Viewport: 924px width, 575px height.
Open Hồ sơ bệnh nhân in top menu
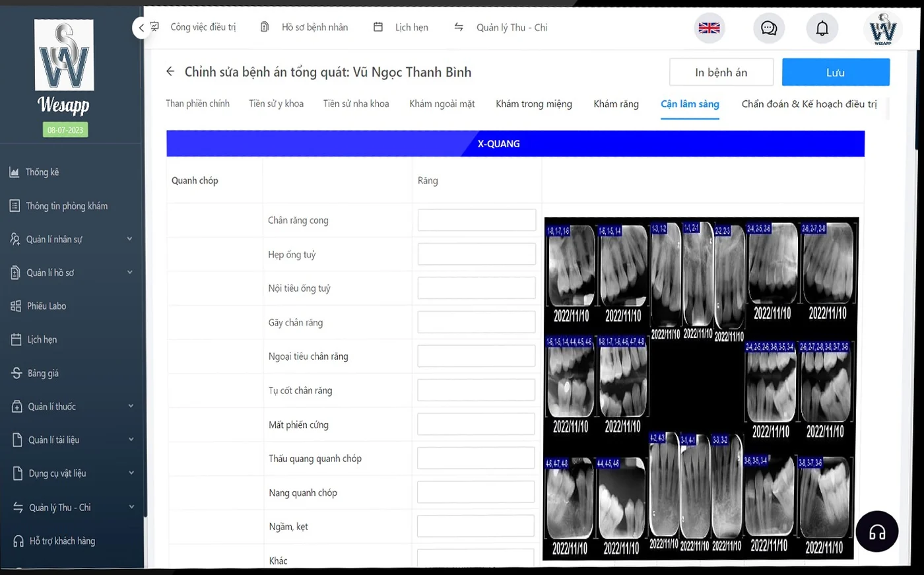[x=315, y=27]
